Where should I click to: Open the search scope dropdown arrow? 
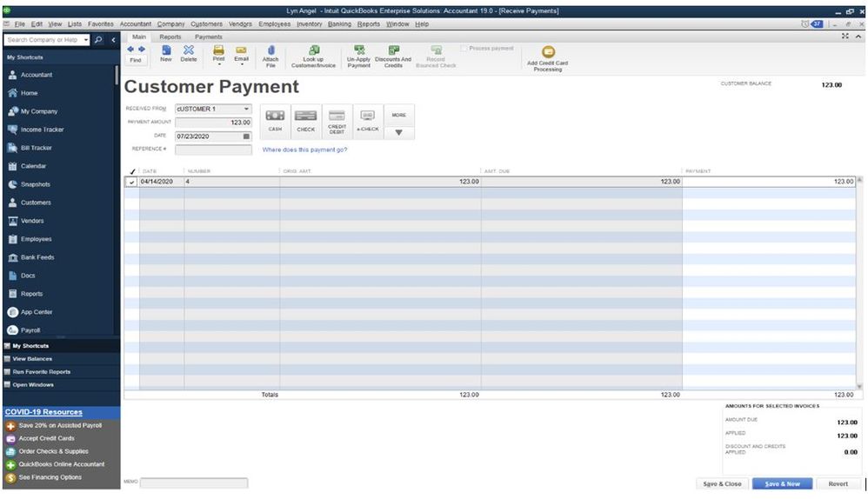tap(86, 40)
